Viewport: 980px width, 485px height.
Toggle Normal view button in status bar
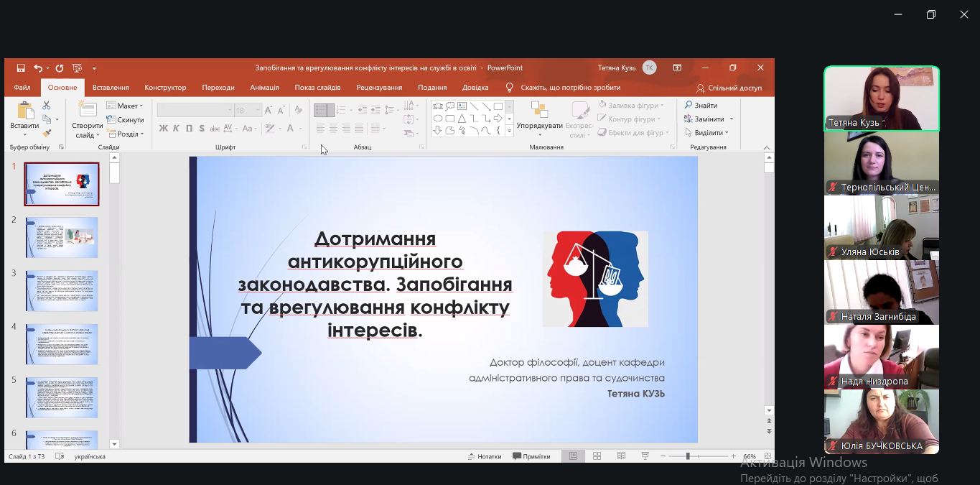tap(573, 456)
